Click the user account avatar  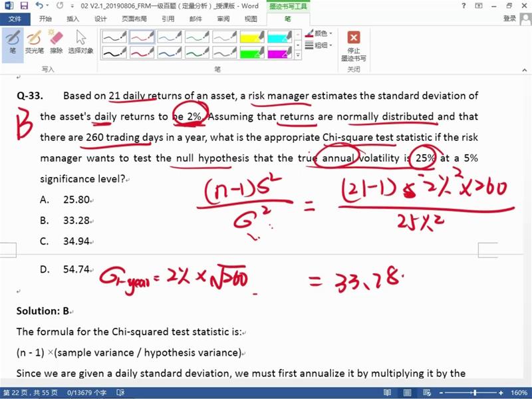pos(525,19)
